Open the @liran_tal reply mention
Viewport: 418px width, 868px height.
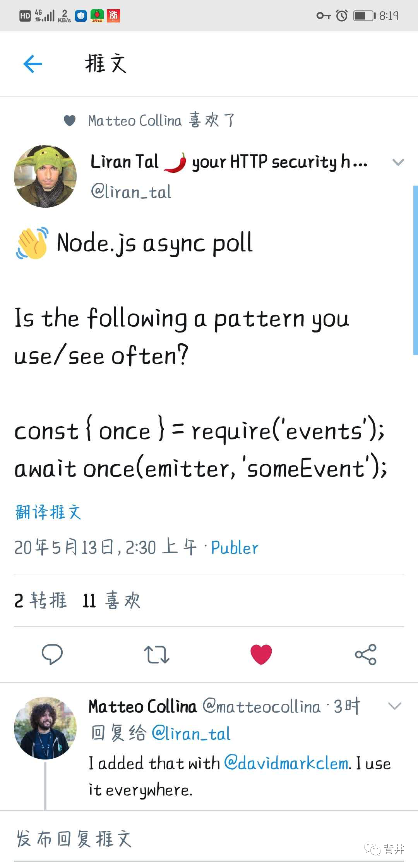pos(191,734)
